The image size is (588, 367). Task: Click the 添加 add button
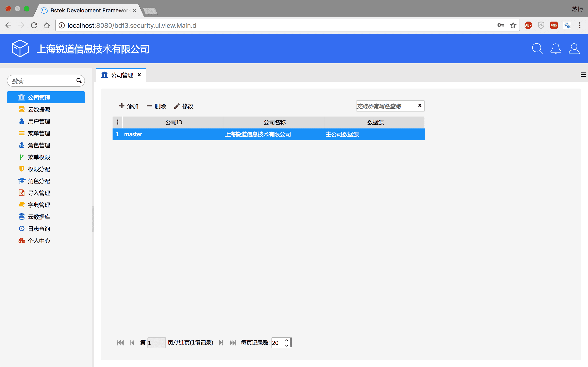129,106
